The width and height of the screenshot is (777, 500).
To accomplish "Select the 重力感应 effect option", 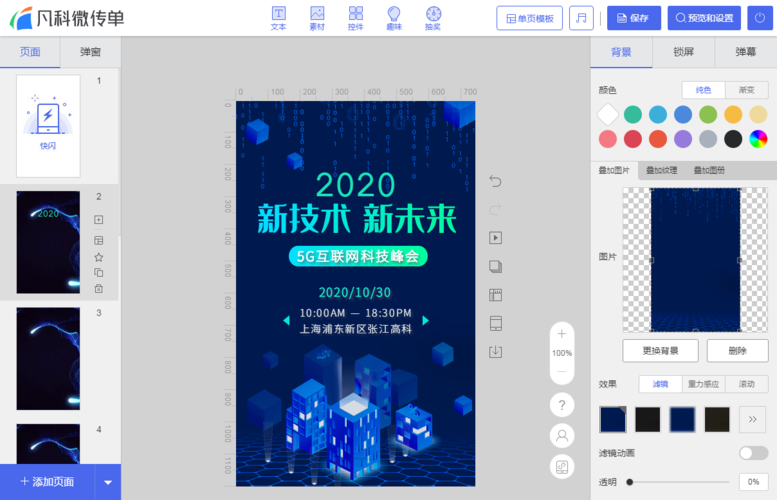I will [703, 384].
